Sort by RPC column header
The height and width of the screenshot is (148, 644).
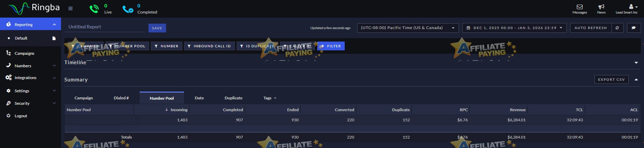(x=441, y=109)
